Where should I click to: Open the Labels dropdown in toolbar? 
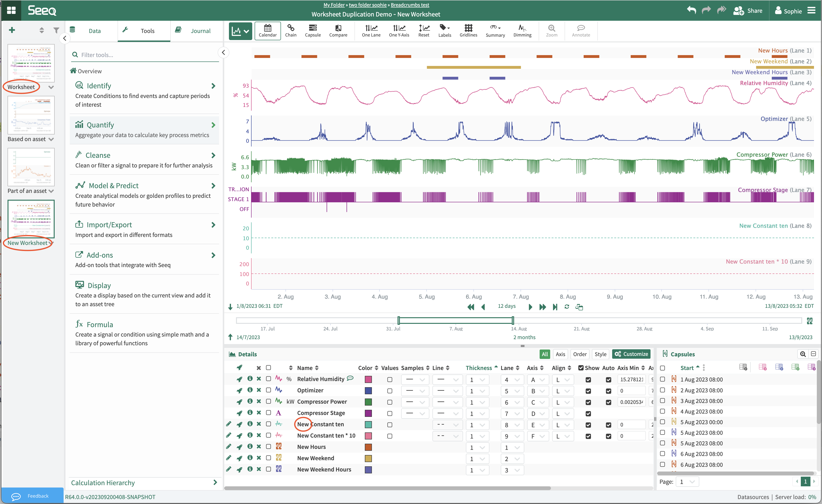(444, 31)
